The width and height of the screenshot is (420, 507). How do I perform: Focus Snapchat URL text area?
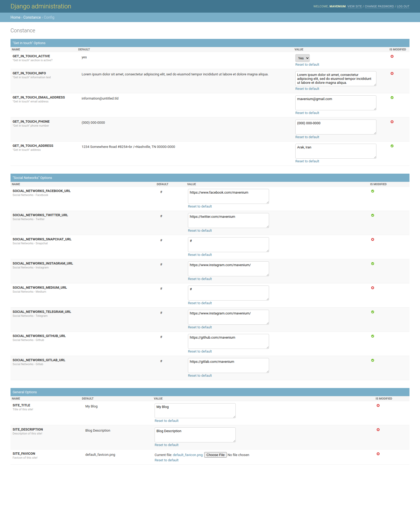click(228, 245)
